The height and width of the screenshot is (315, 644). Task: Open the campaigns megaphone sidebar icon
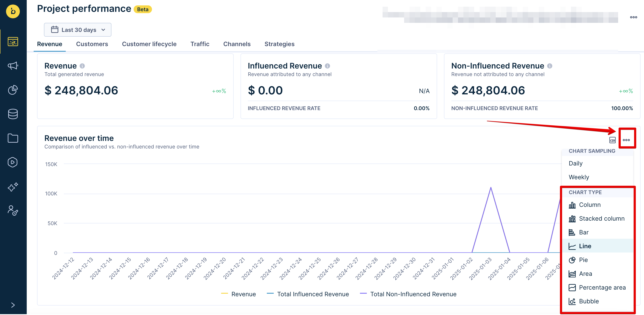[13, 66]
